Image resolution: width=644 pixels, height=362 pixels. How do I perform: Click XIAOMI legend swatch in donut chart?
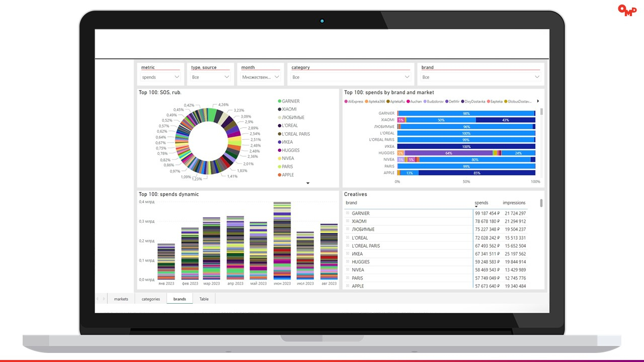coord(279,109)
